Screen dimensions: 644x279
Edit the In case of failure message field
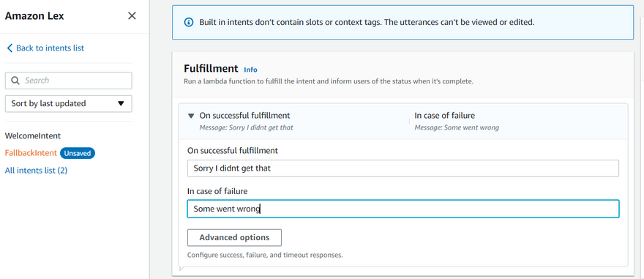403,209
